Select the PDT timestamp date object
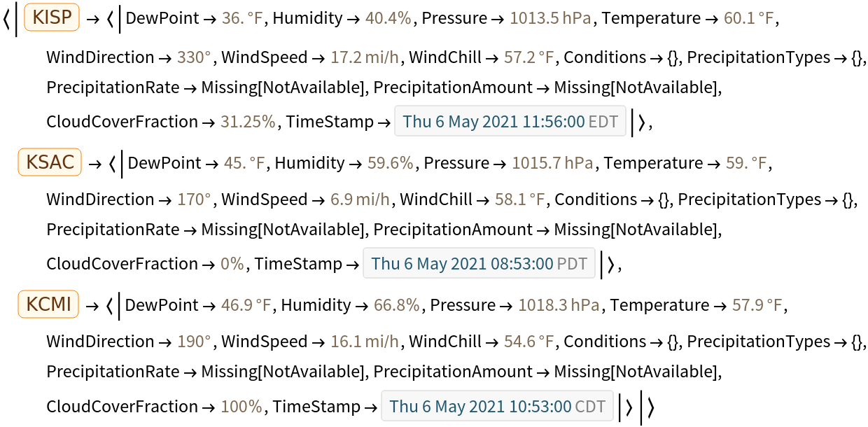This screenshot has height=427, width=868. click(479, 264)
